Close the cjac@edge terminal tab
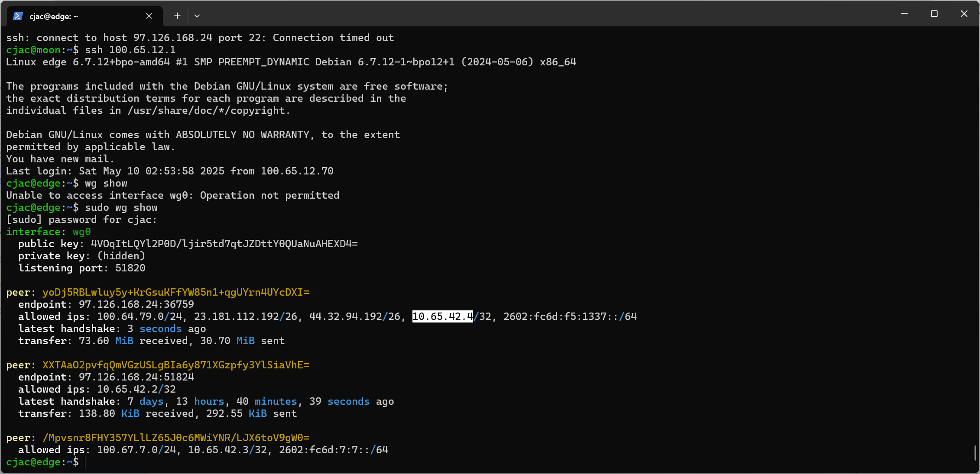This screenshot has height=474, width=980. [149, 16]
